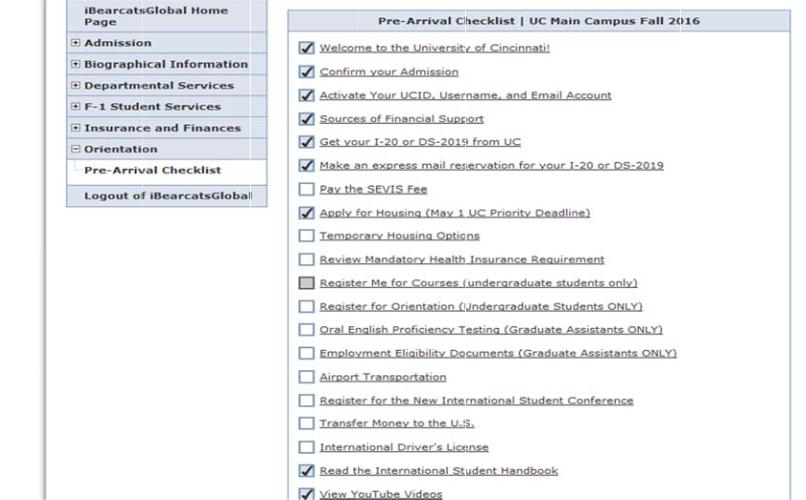The height and width of the screenshot is (500, 806).
Task: Open Departmental Services menu label
Action: click(x=159, y=86)
